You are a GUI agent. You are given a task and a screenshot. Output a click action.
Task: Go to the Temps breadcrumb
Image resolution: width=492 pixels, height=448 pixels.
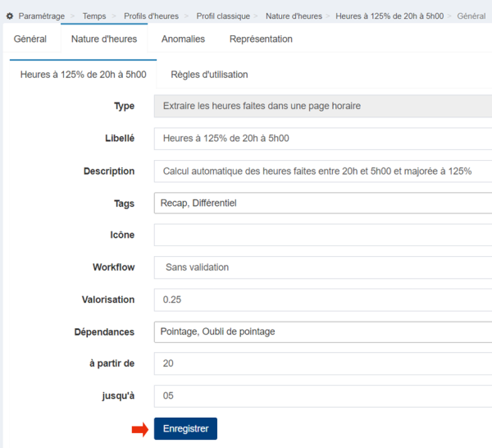pyautogui.click(x=94, y=16)
